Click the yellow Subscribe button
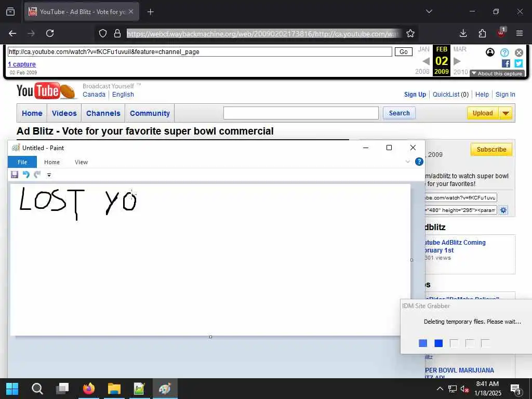532x399 pixels. [491, 150]
